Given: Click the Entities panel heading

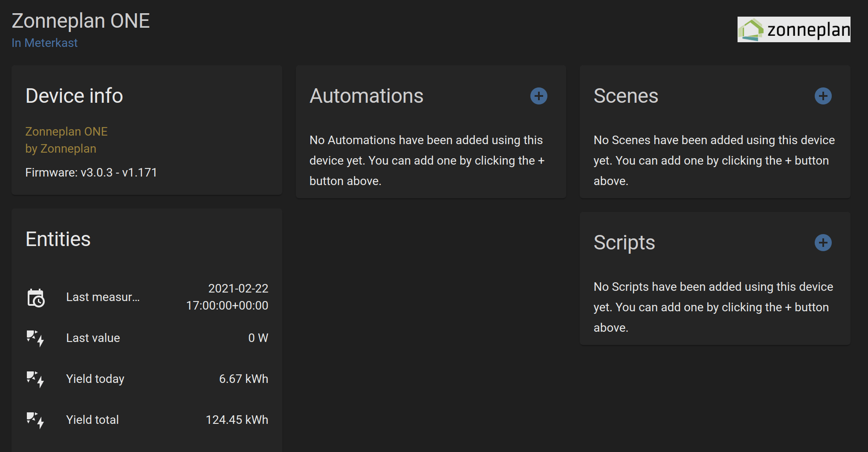Looking at the screenshot, I should pos(58,239).
